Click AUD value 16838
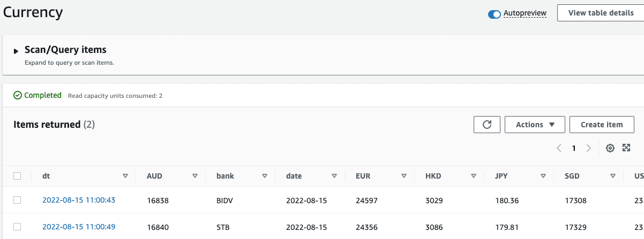This screenshot has height=239, width=644. coord(158,201)
